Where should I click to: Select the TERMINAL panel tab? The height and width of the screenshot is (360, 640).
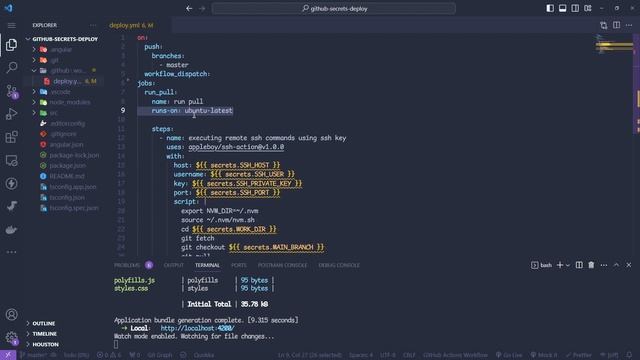(207, 265)
